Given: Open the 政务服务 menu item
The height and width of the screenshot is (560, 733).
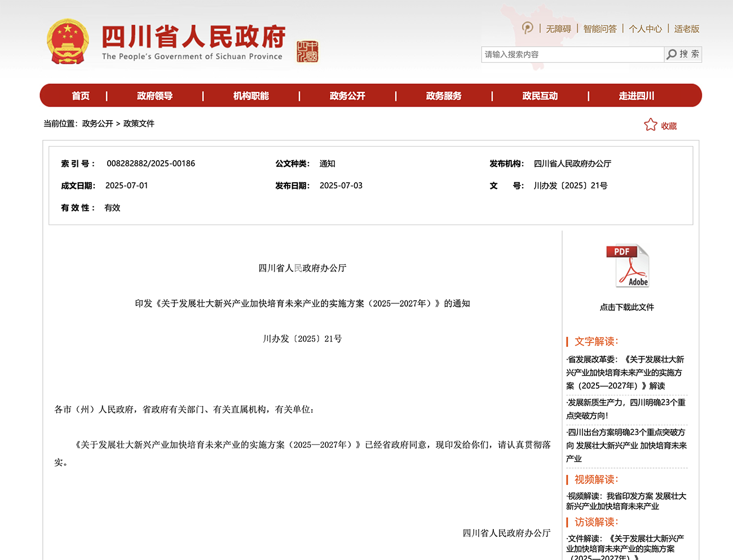Looking at the screenshot, I should click(444, 96).
